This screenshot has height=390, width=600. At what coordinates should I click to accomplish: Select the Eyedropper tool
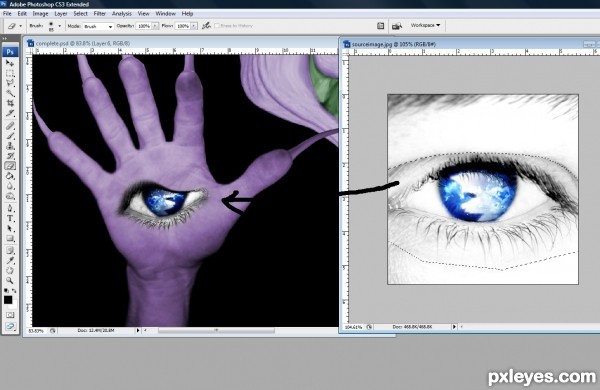tap(10, 261)
